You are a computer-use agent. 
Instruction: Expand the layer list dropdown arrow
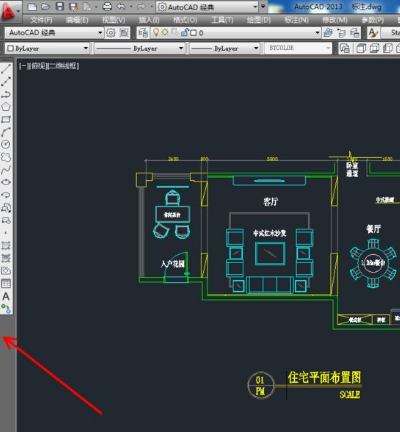[317, 33]
